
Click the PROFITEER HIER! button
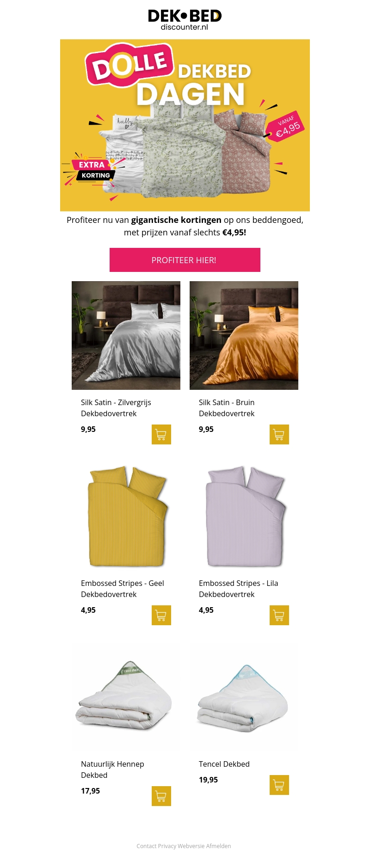(x=185, y=260)
